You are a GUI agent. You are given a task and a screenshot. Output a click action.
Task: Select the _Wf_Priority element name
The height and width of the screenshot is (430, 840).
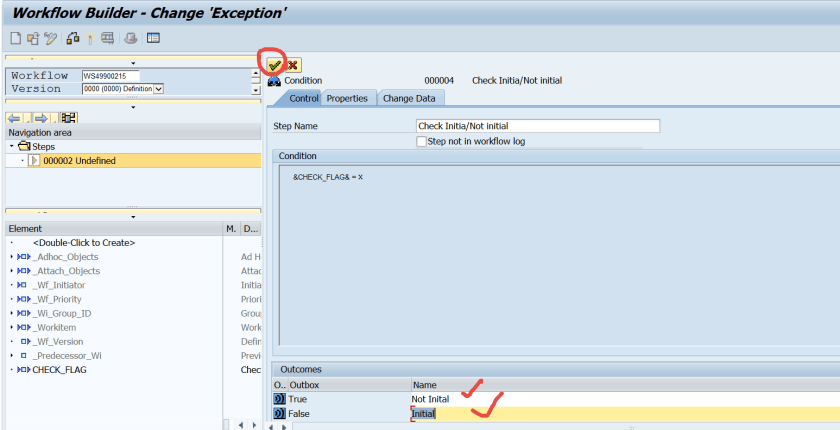(57, 299)
